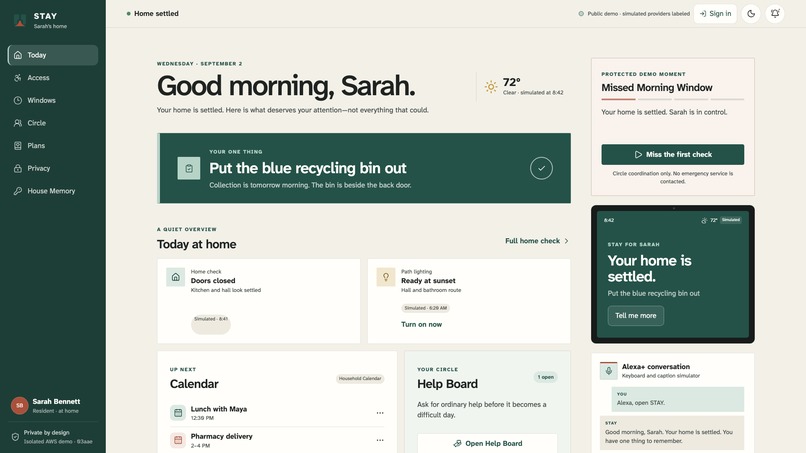The image size is (806, 453).
Task: Open the Access sidebar section
Action: coord(53,78)
